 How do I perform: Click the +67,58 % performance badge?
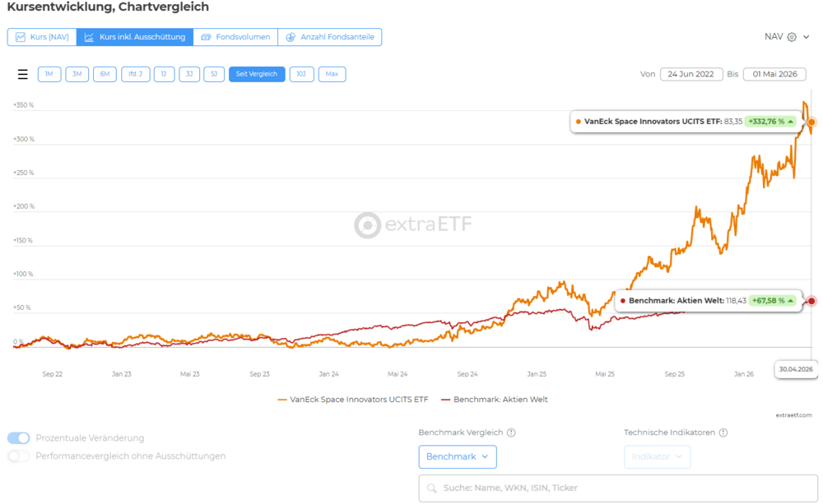pyautogui.click(x=773, y=301)
